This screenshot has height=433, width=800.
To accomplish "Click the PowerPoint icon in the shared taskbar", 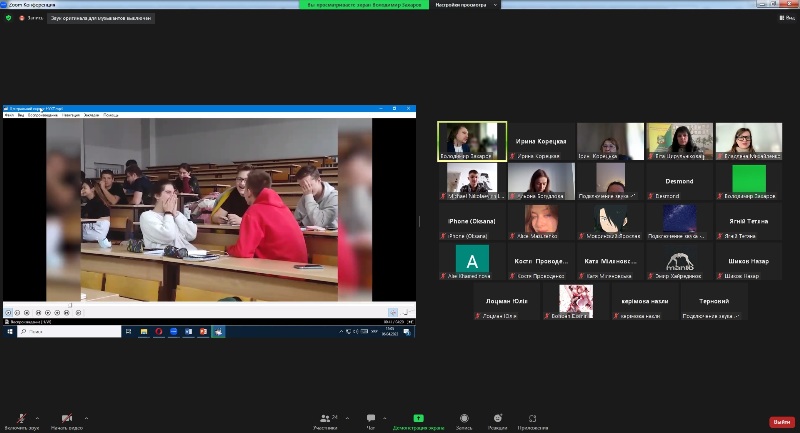I will [202, 332].
